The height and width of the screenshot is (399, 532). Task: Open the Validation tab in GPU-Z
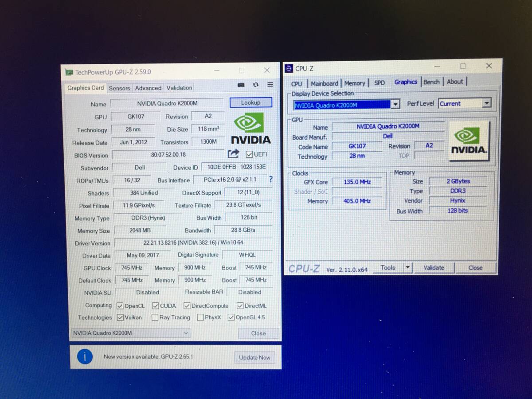(179, 88)
